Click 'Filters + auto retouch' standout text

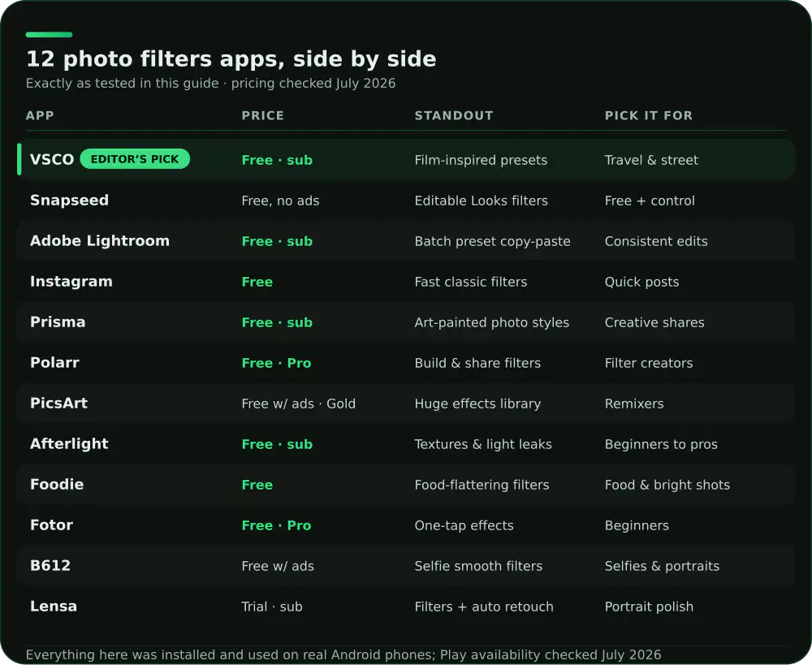[484, 607]
